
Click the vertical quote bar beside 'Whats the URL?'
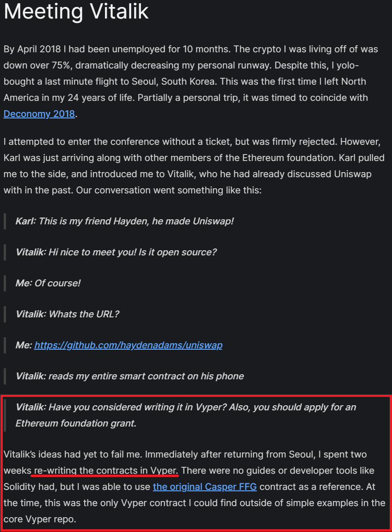[x=5, y=314]
